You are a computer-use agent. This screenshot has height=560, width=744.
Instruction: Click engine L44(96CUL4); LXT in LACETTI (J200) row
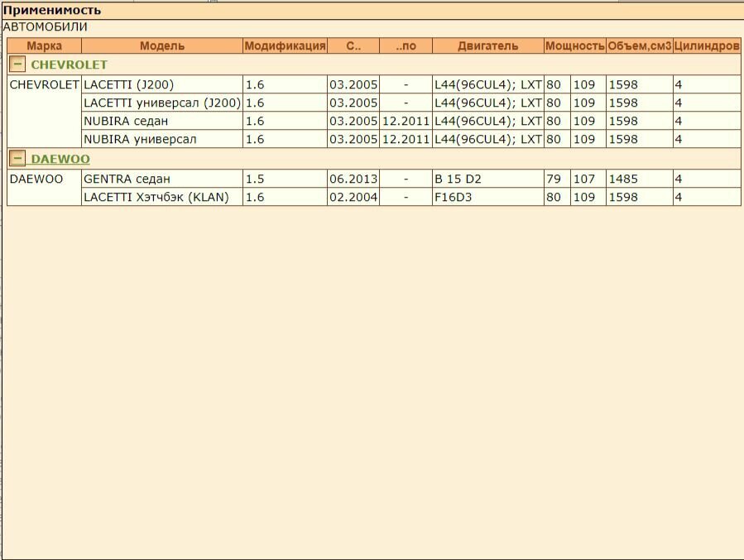[487, 84]
